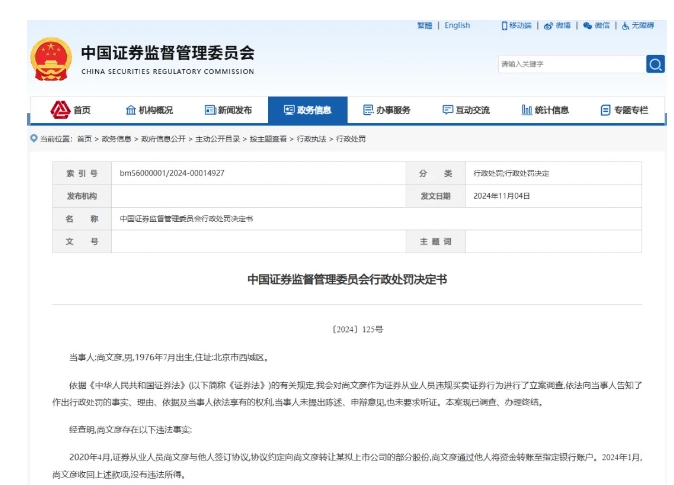674x485 pixels.
Task: Click the index number bm56000001/2024-00014927
Action: click(172, 173)
